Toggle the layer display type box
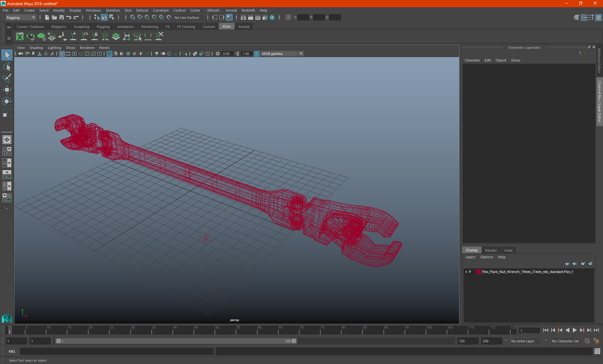 [474, 272]
